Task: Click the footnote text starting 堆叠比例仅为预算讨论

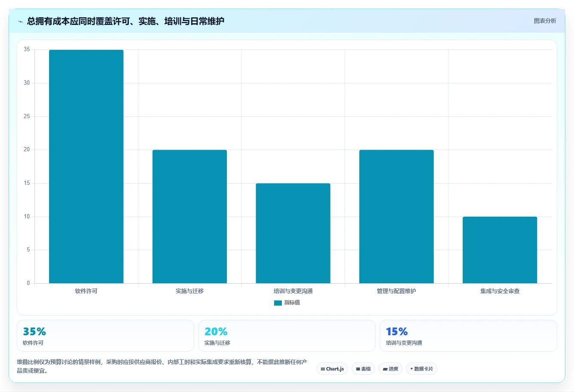Action: 162,366
